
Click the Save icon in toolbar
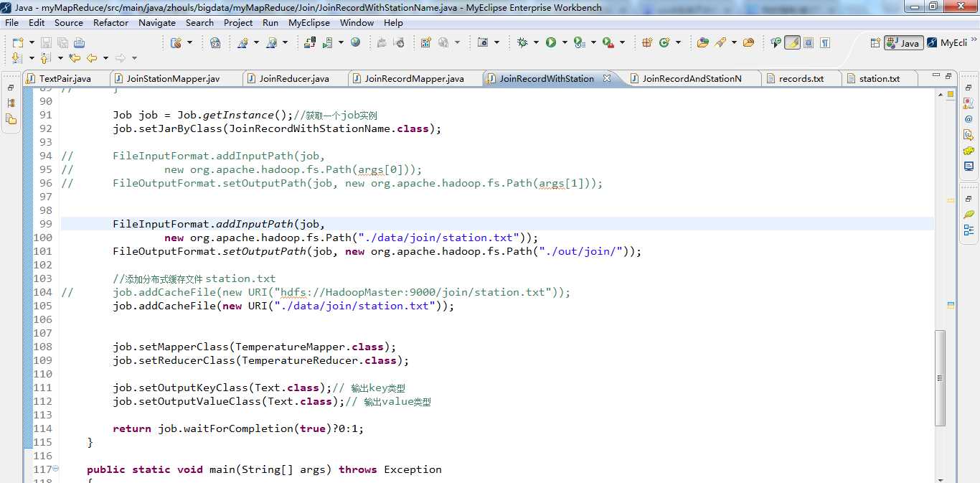coord(45,43)
